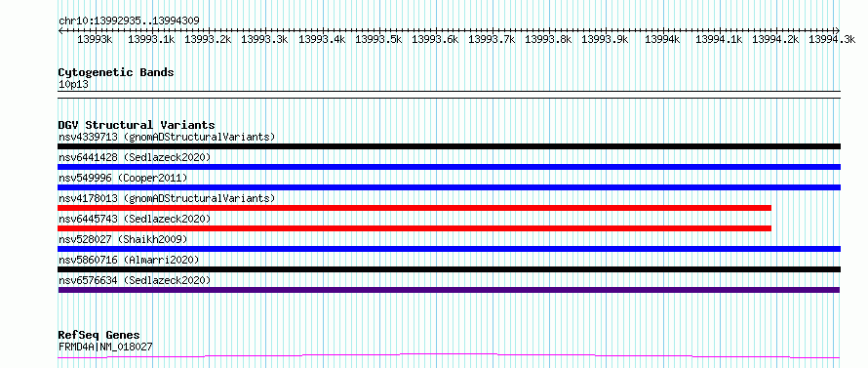Click the 13994.1k ruler tick label
This screenshot has width=868, height=368.
(719, 39)
